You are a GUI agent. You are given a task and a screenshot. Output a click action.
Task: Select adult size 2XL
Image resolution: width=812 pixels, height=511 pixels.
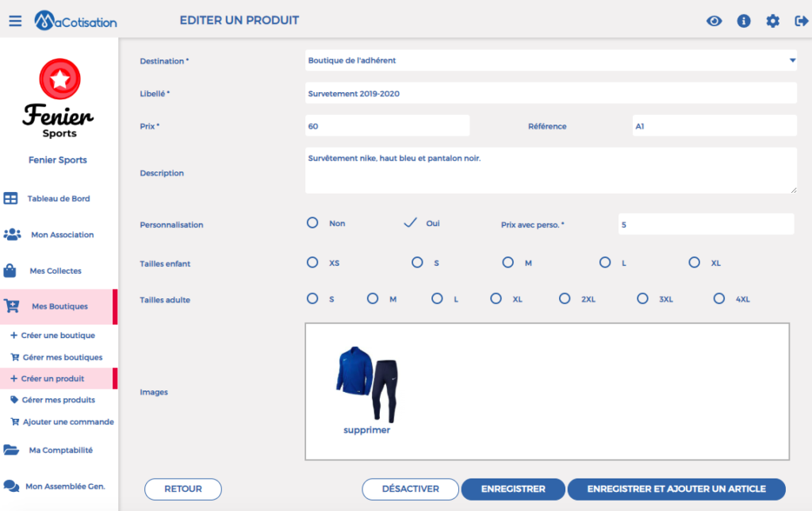(x=565, y=298)
